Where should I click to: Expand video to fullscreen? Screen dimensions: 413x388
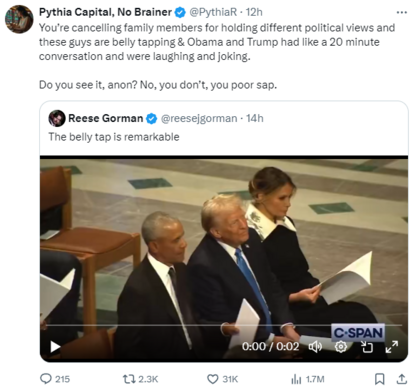tap(392, 347)
